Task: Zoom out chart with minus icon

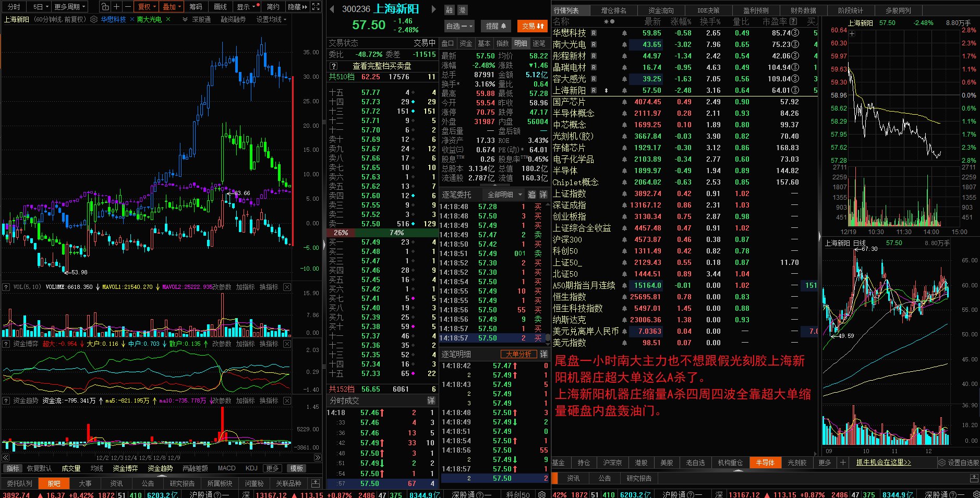Action: [x=128, y=7]
